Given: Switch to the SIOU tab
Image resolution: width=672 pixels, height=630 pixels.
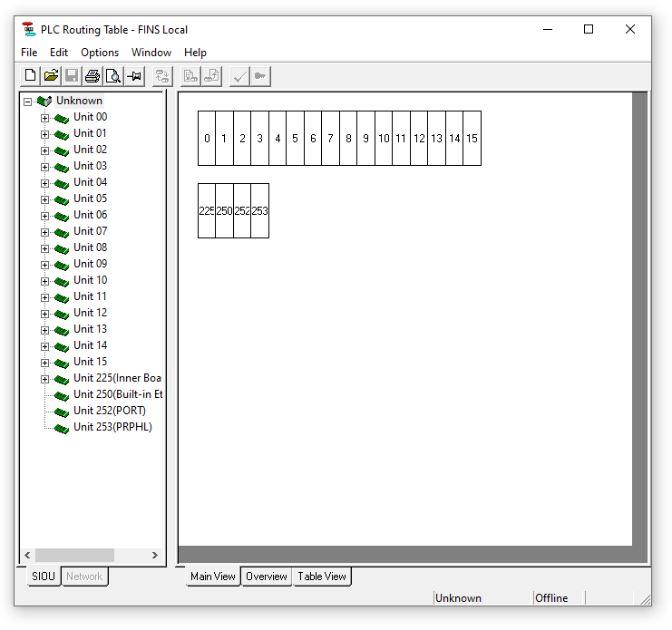Looking at the screenshot, I should click(x=44, y=576).
